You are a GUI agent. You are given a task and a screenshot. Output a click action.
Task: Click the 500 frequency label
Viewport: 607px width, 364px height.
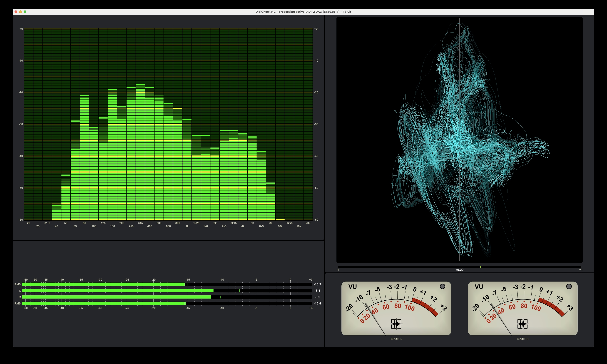coord(159,223)
